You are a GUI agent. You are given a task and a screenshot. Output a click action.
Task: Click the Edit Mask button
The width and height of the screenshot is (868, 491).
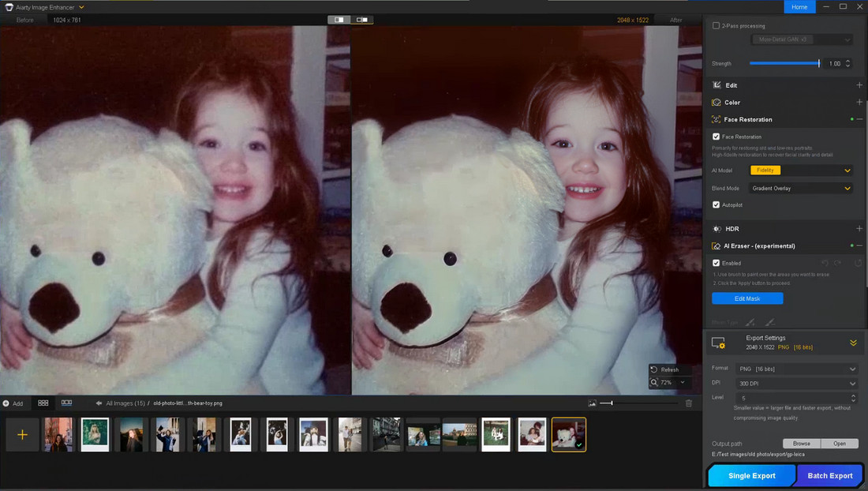click(747, 298)
